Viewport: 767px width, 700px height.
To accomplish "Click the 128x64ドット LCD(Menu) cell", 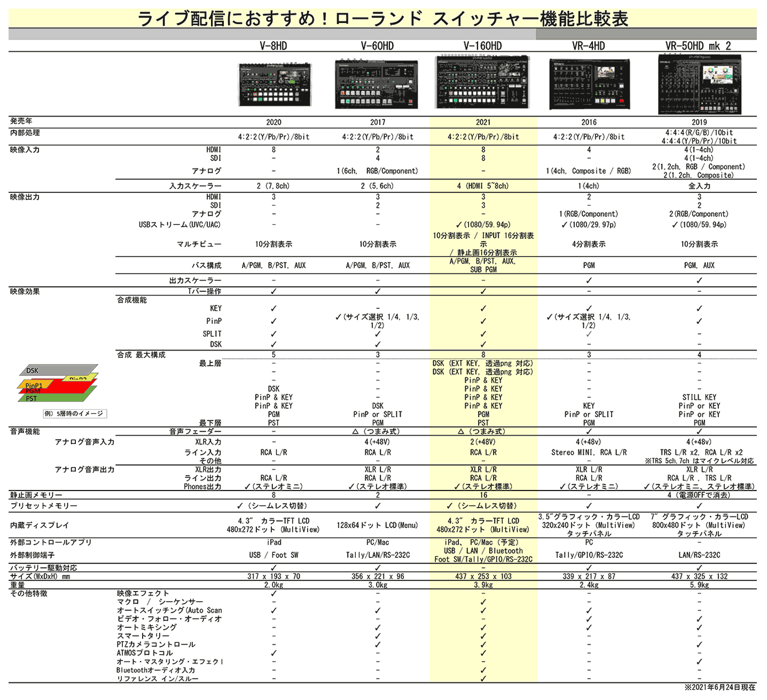I will (x=378, y=525).
